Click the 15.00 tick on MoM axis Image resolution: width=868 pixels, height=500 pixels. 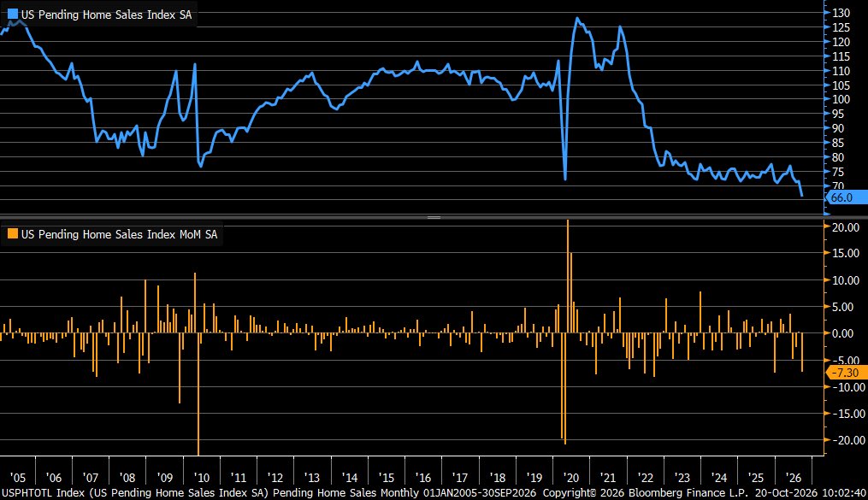point(845,253)
